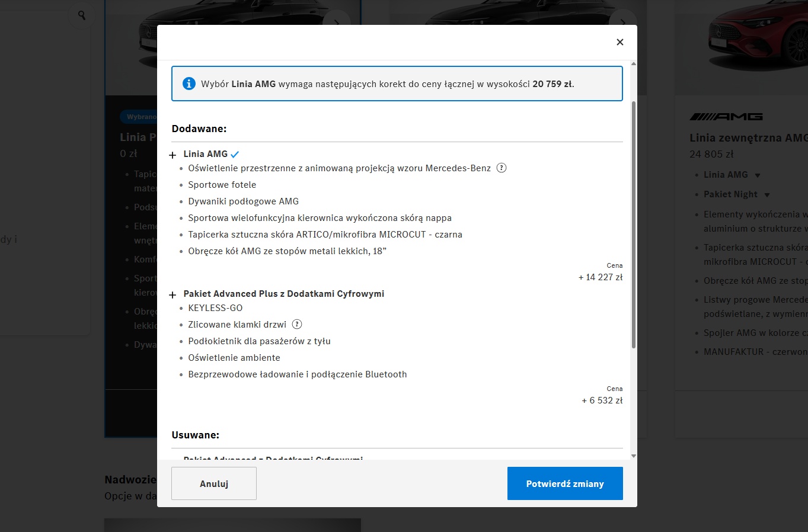Click the 20 759 zł amount in the notice
Image resolution: width=808 pixels, height=532 pixels.
pyautogui.click(x=552, y=84)
